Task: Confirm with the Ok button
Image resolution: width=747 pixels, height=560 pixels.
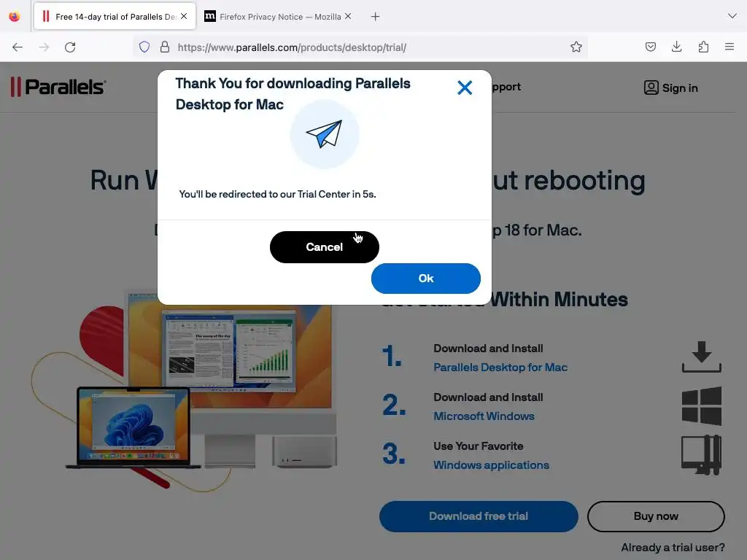Action: 426,279
